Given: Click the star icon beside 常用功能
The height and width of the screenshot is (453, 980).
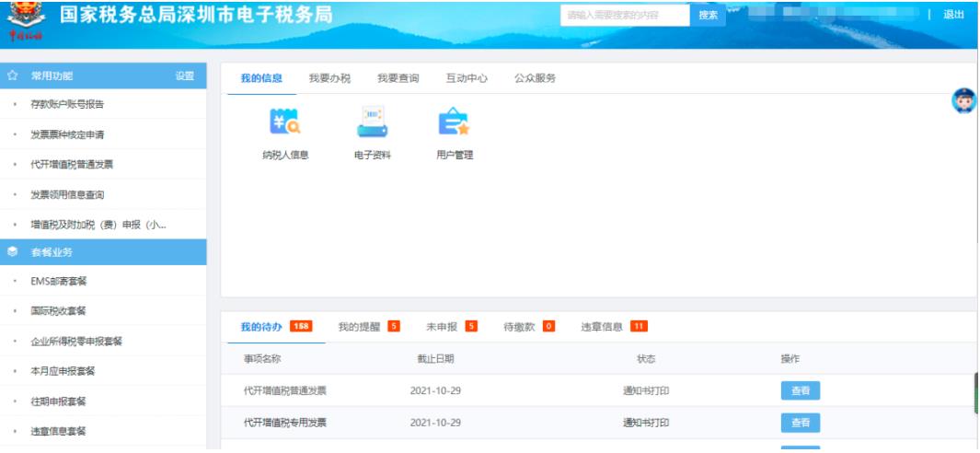Looking at the screenshot, I should pos(13,76).
